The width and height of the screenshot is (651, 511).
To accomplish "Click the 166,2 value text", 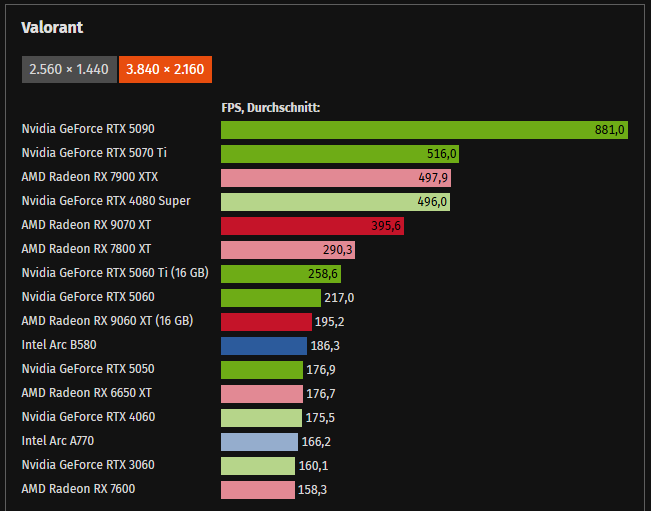I will tap(316, 442).
